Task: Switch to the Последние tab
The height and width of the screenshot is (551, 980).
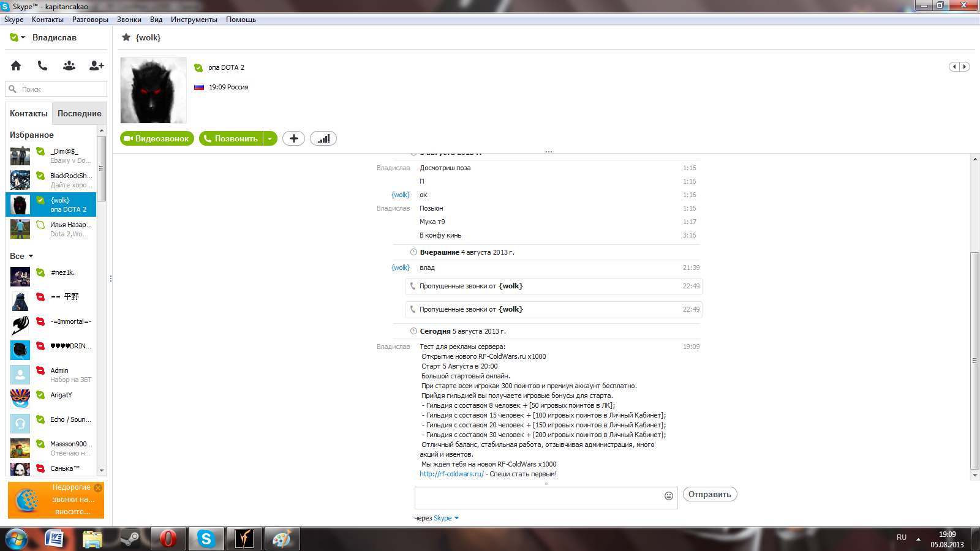Action: pos(80,113)
